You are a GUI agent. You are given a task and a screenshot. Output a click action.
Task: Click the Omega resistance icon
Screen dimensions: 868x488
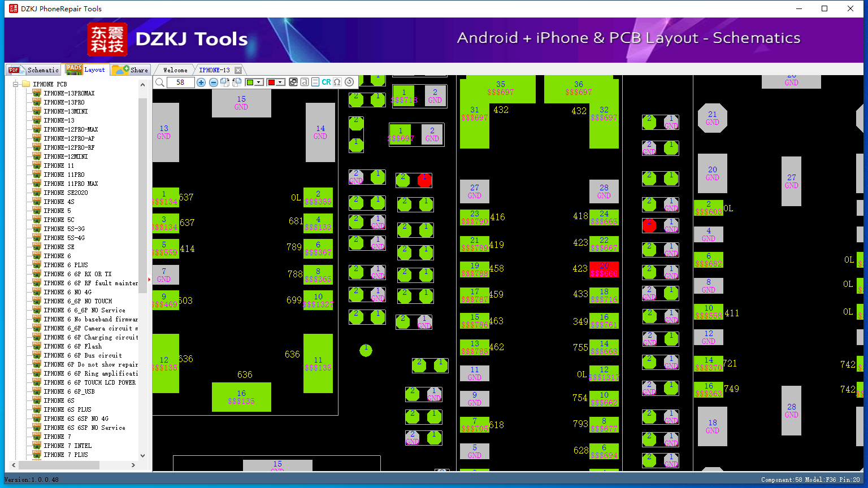tap(337, 82)
